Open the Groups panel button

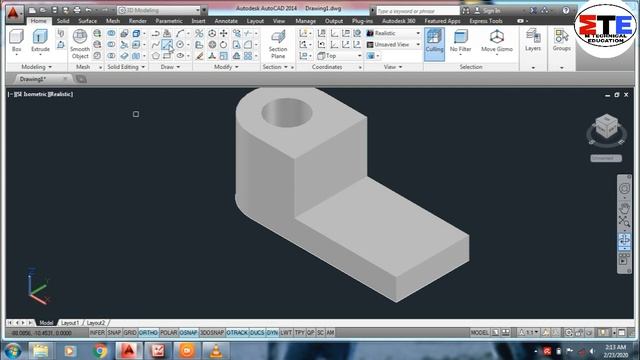point(562,40)
